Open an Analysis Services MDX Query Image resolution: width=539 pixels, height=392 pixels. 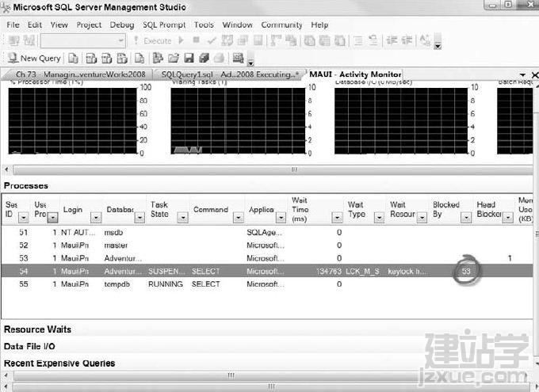tap(91, 59)
